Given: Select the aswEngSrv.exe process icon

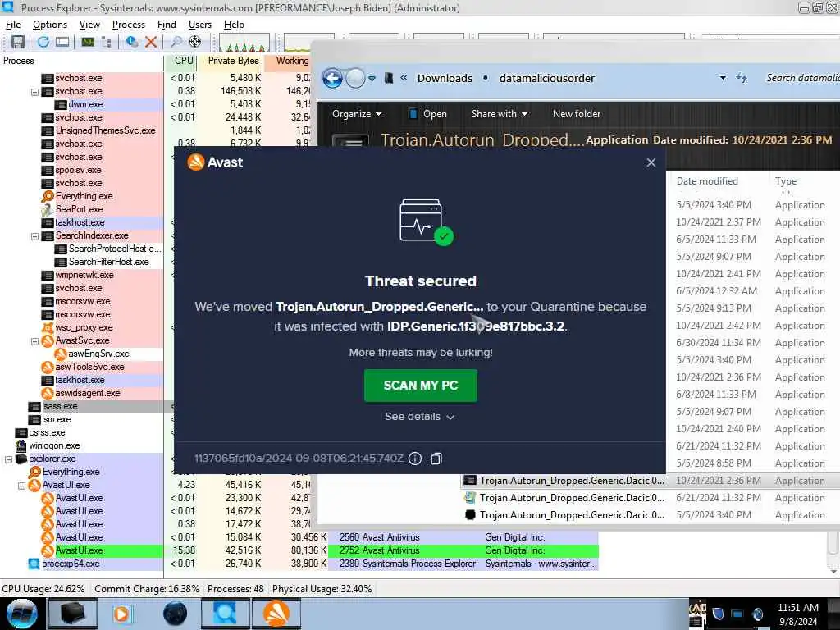Looking at the screenshot, I should 61,354.
